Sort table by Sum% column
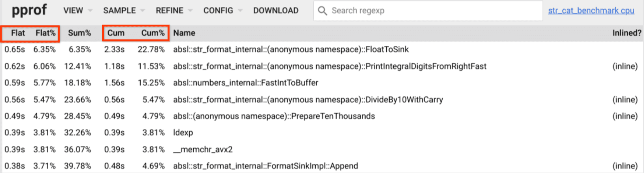The width and height of the screenshot is (644, 173). pos(80,33)
